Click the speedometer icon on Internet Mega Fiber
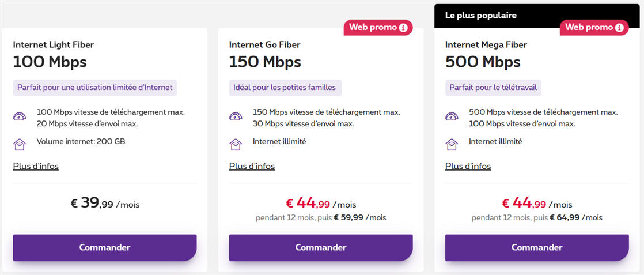The height and width of the screenshot is (275, 644). [452, 117]
